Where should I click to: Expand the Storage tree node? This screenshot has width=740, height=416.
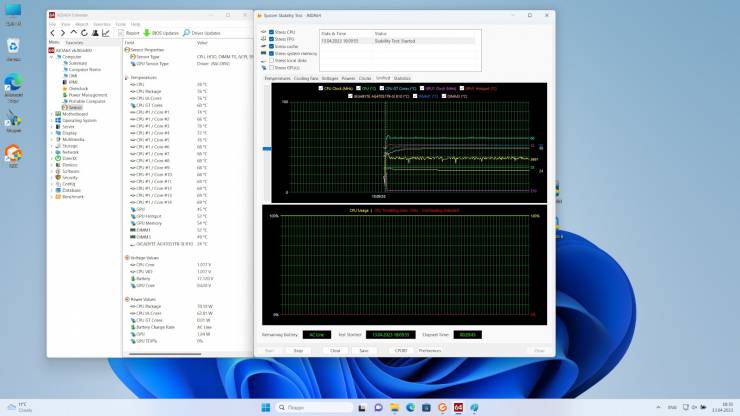(x=52, y=146)
